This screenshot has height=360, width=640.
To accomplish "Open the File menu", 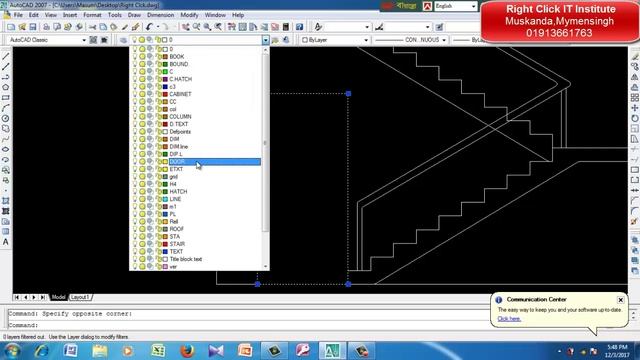I will click(x=18, y=15).
